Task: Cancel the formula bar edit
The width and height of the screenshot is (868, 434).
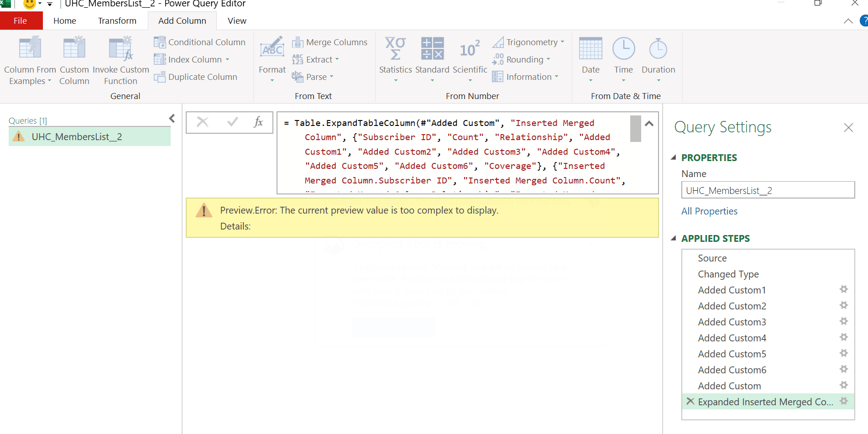Action: pos(203,122)
